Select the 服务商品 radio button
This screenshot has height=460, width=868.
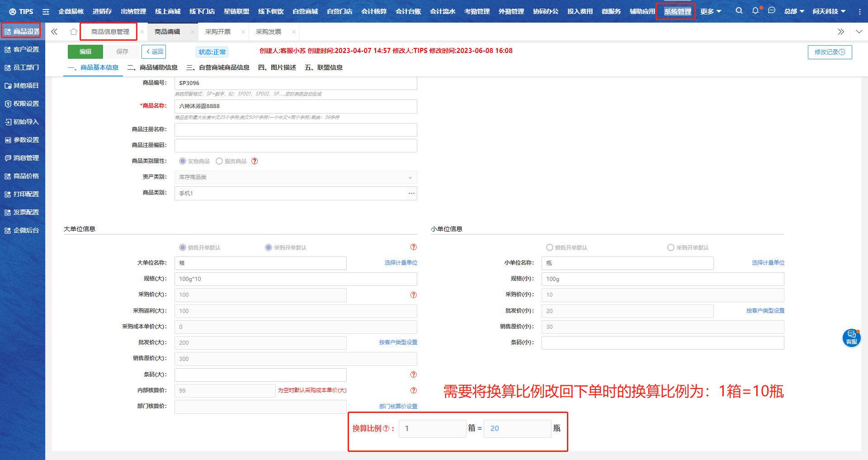tap(219, 161)
